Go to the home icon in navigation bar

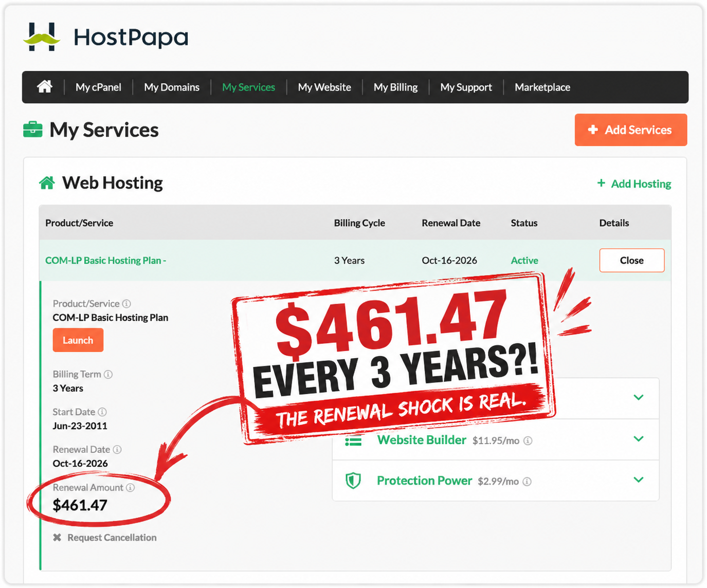pyautogui.click(x=45, y=87)
